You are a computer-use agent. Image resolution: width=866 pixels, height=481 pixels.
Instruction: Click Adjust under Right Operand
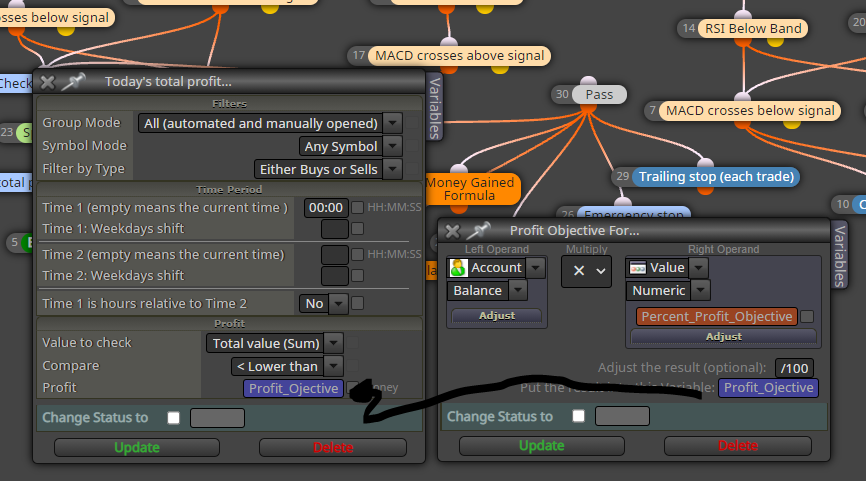point(724,336)
